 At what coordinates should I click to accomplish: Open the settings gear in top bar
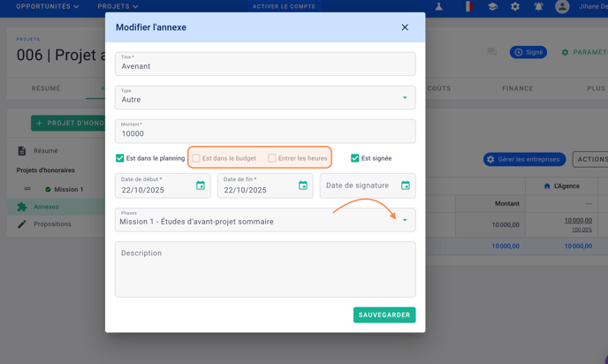515,7
